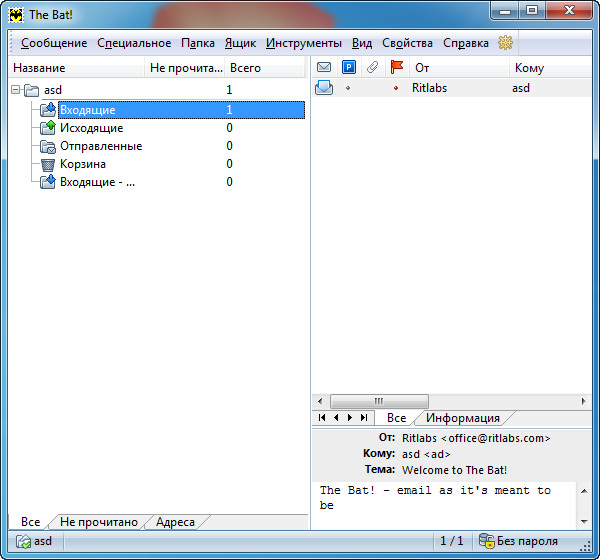
Task: Switch to the Информация tab
Action: pyautogui.click(x=463, y=418)
